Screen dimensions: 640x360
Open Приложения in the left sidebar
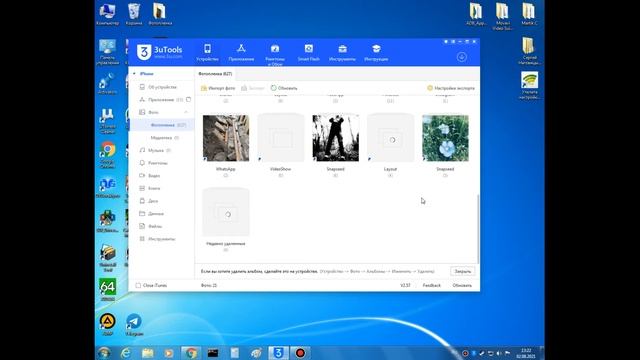[162, 100]
